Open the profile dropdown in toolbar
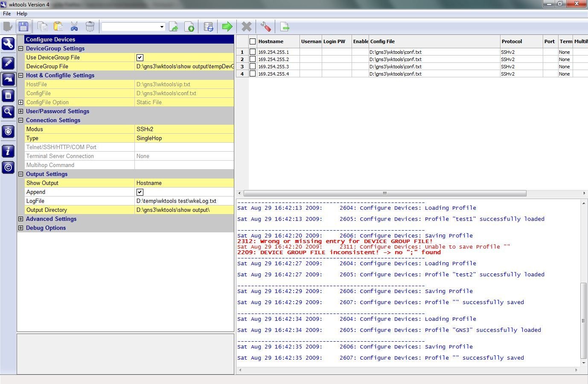This screenshot has width=588, height=384. (x=162, y=27)
